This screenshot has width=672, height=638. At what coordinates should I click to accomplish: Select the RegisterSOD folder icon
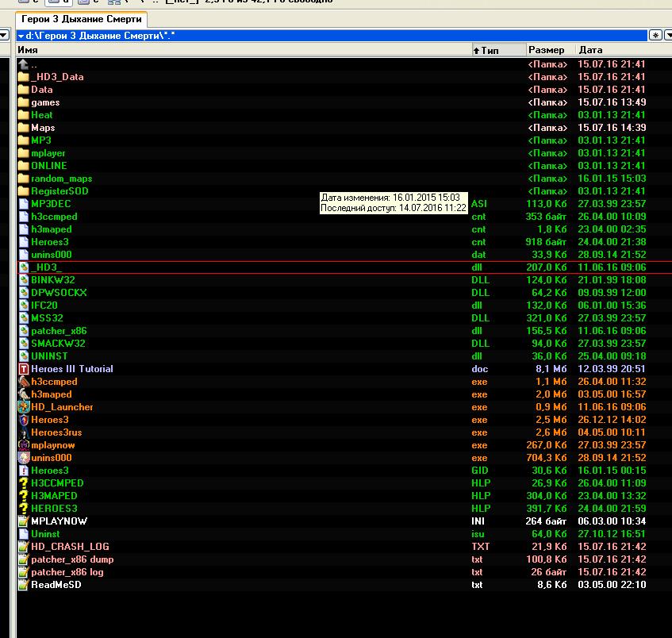click(x=24, y=191)
